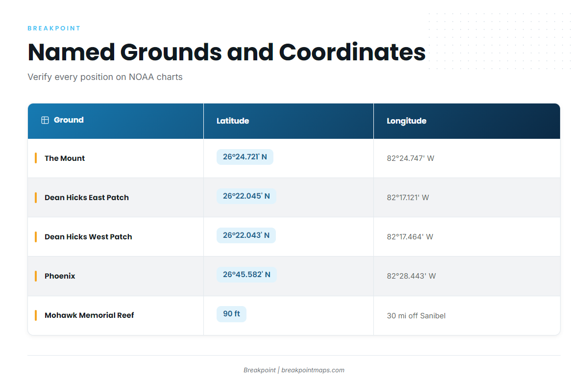
Task: Select latitude badge 26°22.043' N
Action: point(246,235)
